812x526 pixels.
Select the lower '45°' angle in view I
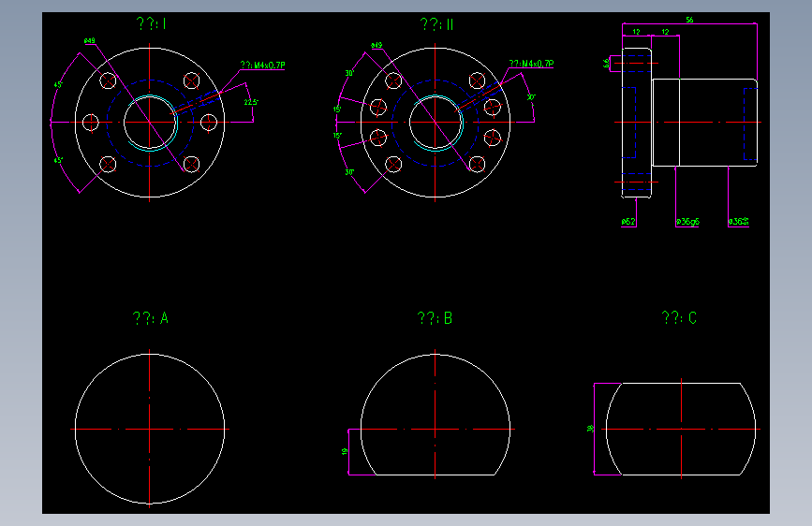tap(58, 160)
